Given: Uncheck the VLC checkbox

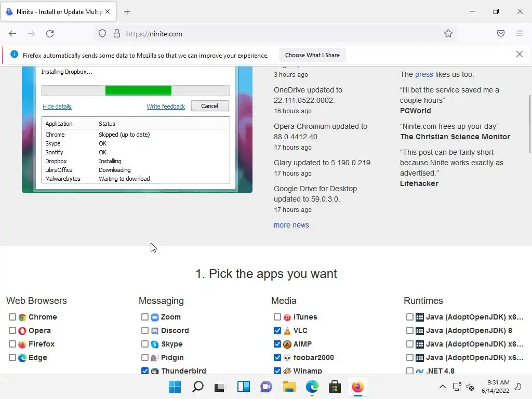Looking at the screenshot, I should [277, 330].
